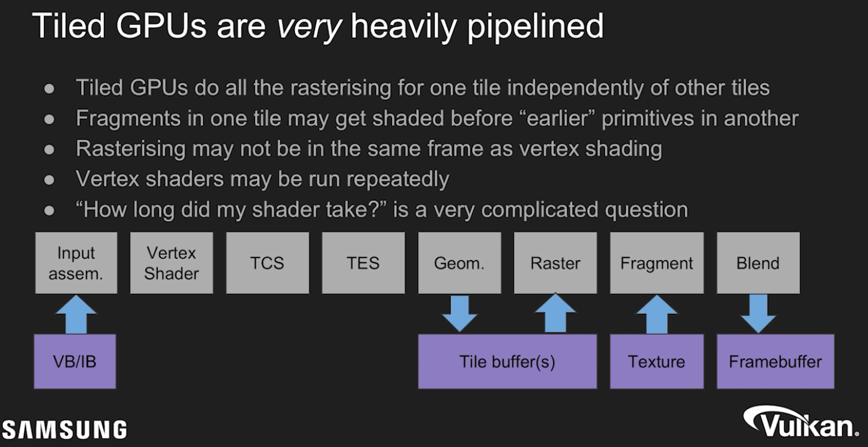Click the Input assem. pipeline box

76,263
